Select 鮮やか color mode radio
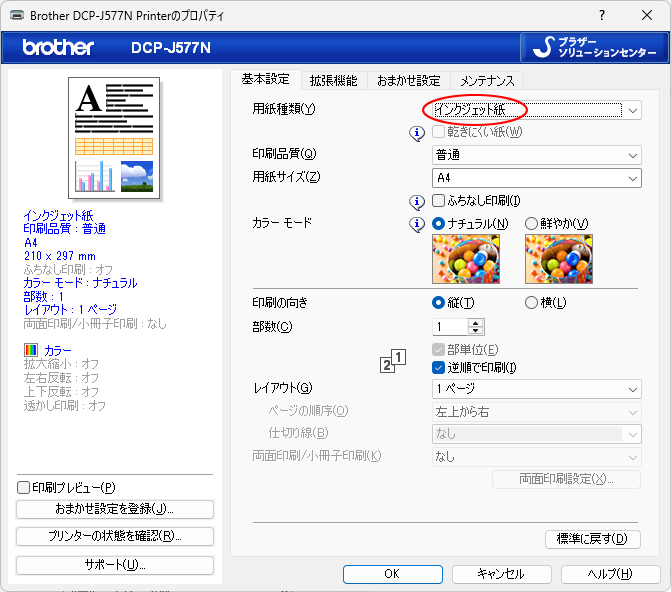The height and width of the screenshot is (592, 671). click(x=531, y=223)
